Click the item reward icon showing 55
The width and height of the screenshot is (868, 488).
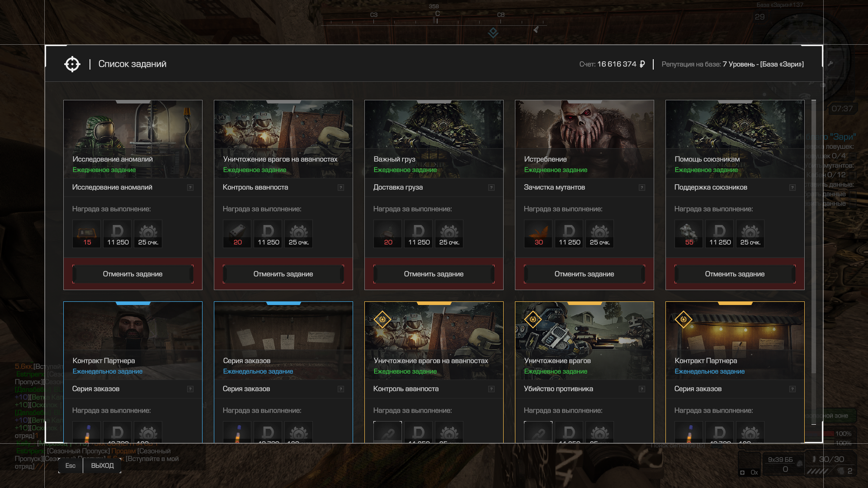pyautogui.click(x=689, y=234)
